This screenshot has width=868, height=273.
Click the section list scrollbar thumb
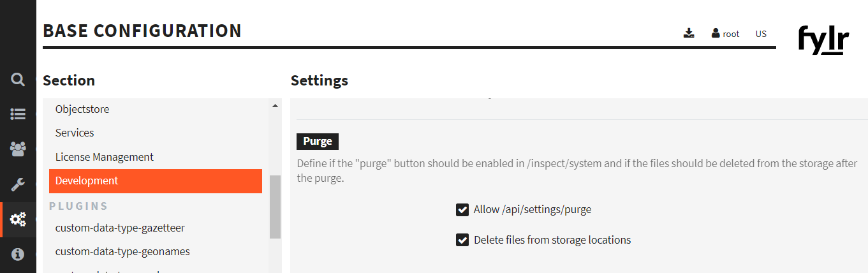[275, 207]
